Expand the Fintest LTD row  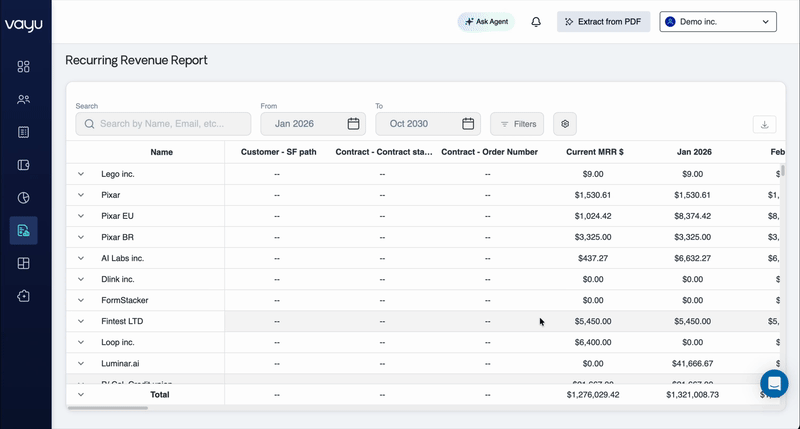point(81,321)
